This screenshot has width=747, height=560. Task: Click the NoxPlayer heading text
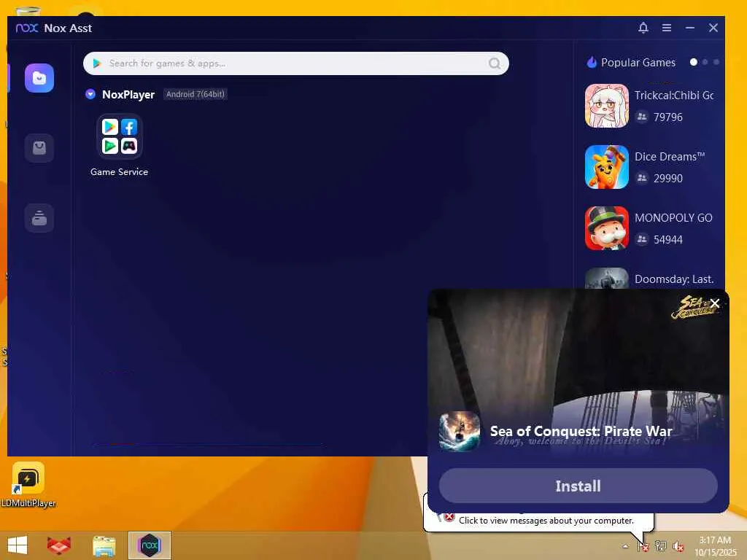point(128,94)
